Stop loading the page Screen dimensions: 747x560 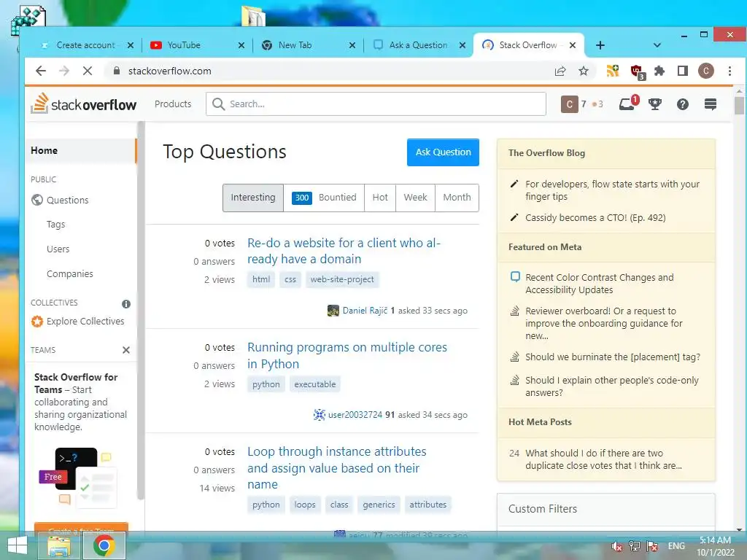(x=88, y=71)
